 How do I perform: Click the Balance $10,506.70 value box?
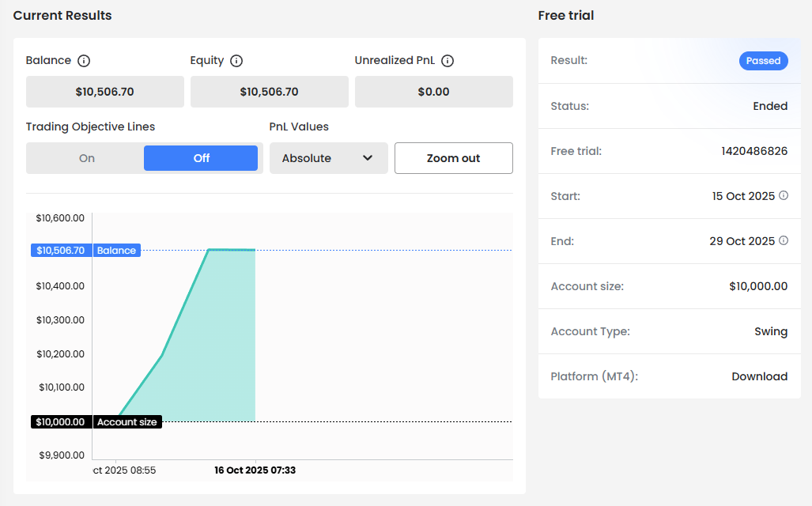coord(104,92)
